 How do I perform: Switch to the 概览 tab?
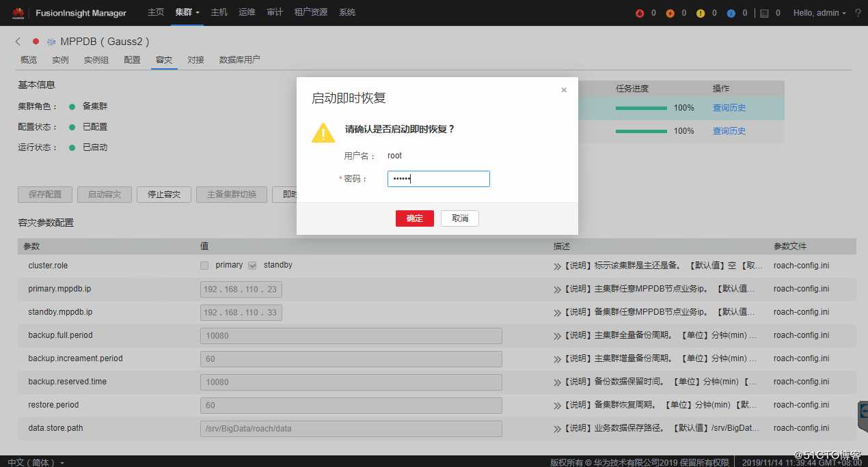28,59
